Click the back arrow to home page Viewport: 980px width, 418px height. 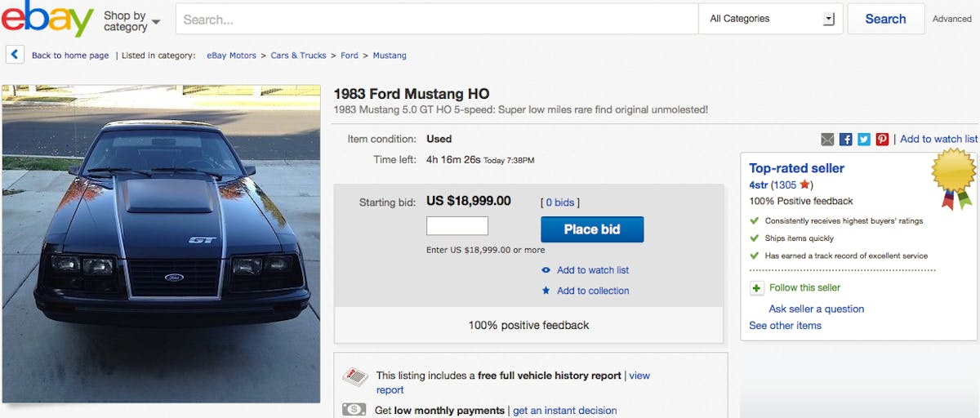click(15, 55)
